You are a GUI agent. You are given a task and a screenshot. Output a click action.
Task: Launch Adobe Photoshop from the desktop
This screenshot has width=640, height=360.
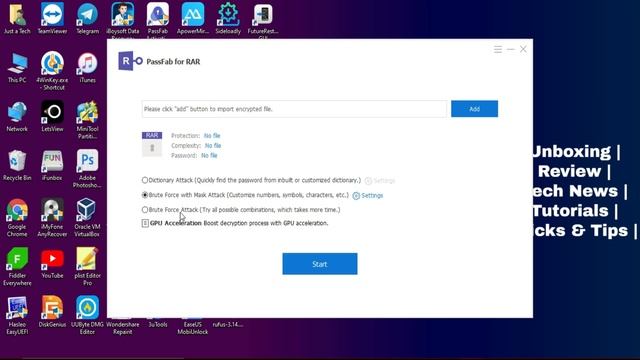(87, 169)
